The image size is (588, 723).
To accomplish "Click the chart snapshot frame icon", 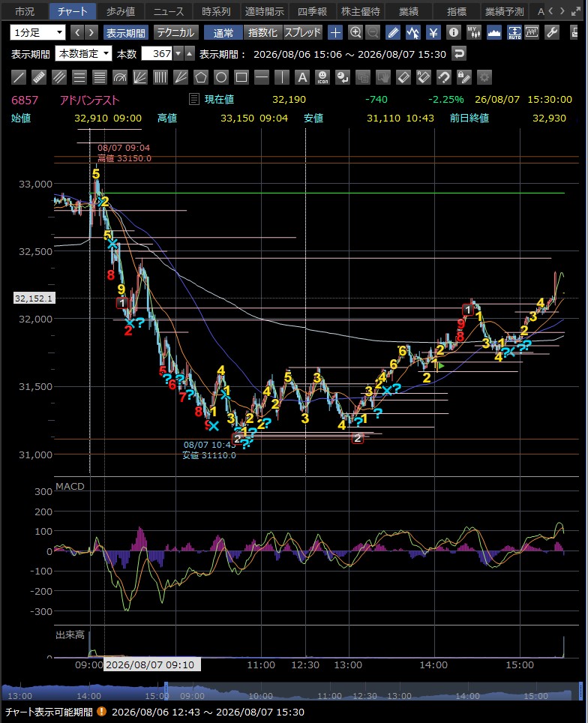I will 532,33.
